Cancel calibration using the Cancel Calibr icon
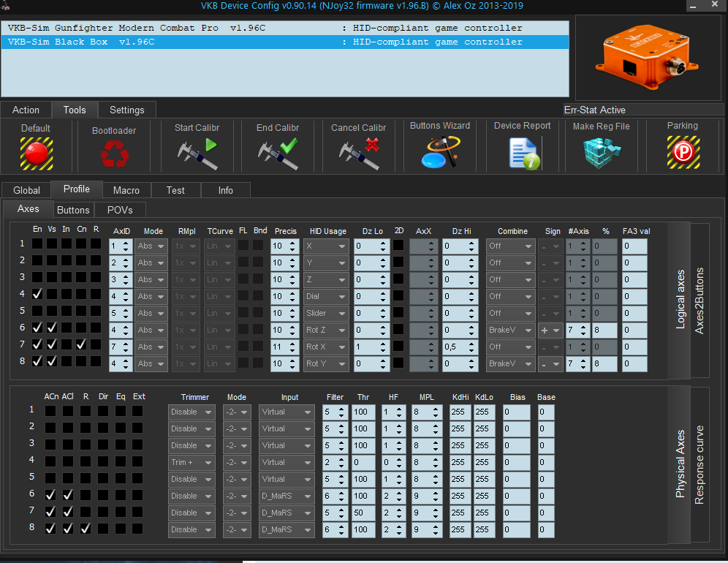The image size is (728, 563). click(x=359, y=153)
